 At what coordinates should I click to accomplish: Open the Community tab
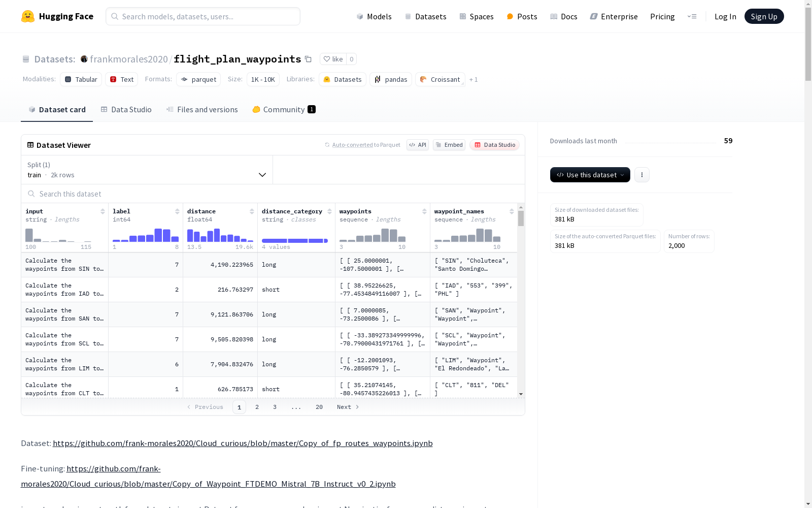tap(284, 109)
